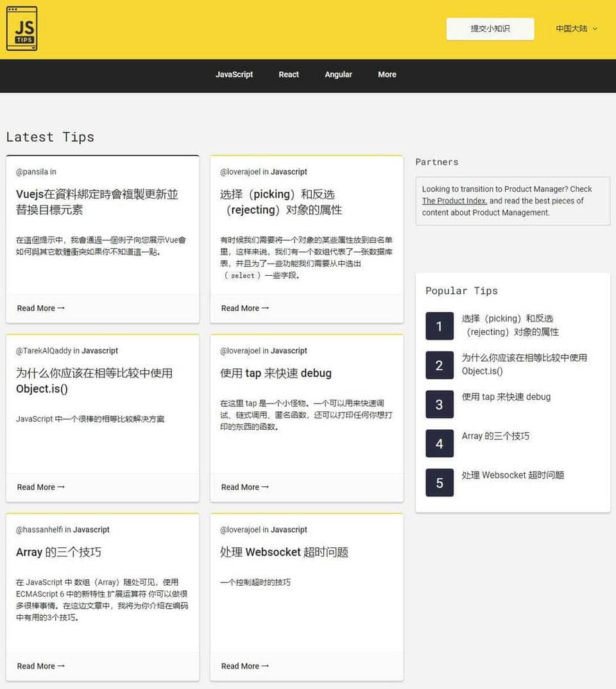Switch to the Angular nav section
This screenshot has height=689, width=616.
coord(338,74)
